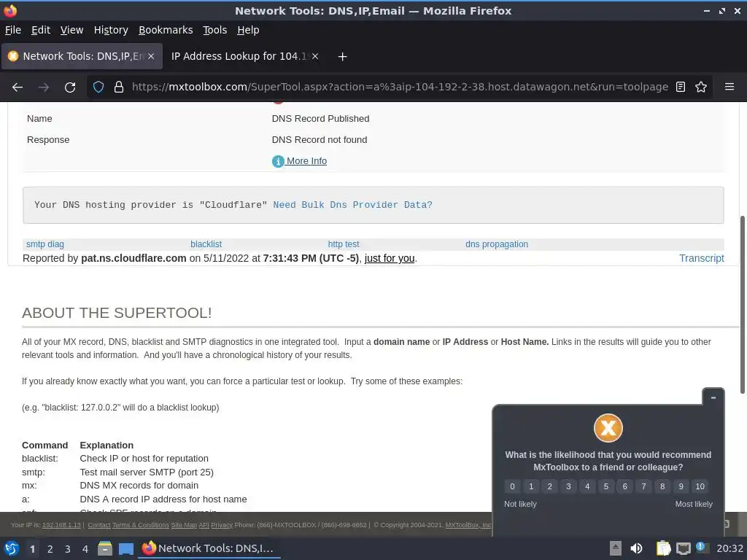Image resolution: width=747 pixels, height=560 pixels.
Task: Open the Site Map footer link
Action: click(x=184, y=525)
